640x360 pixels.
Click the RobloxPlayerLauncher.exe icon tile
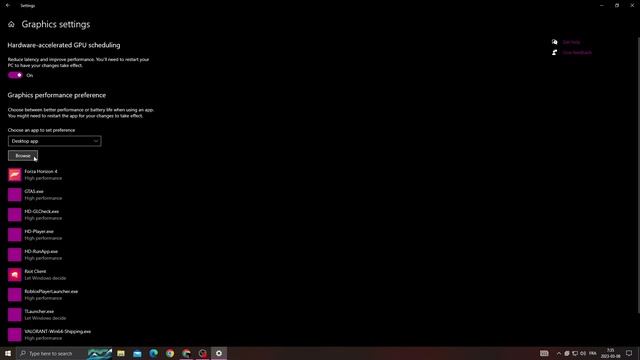[15, 295]
